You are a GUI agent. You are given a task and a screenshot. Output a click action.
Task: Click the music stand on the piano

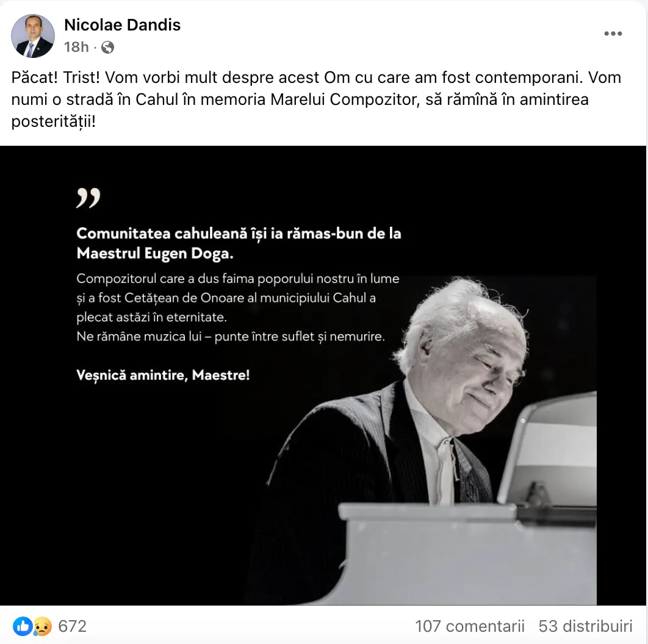(547, 450)
